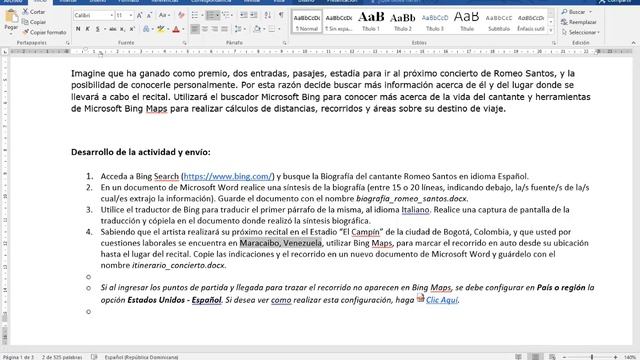Image resolution: width=640 pixels, height=360 pixels.
Task: Toggle italic (K) formatting
Action: [87, 29]
